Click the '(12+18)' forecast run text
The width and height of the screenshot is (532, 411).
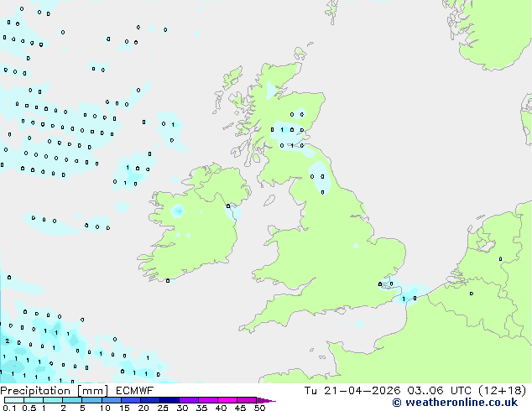(503, 391)
